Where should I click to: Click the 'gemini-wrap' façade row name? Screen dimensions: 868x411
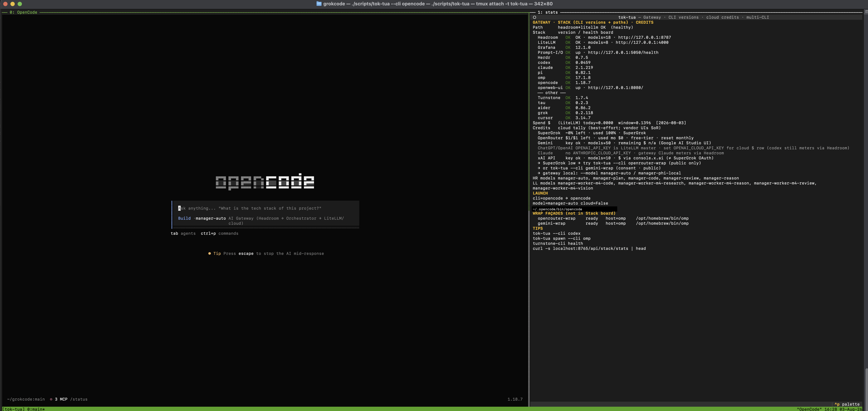pyautogui.click(x=551, y=223)
